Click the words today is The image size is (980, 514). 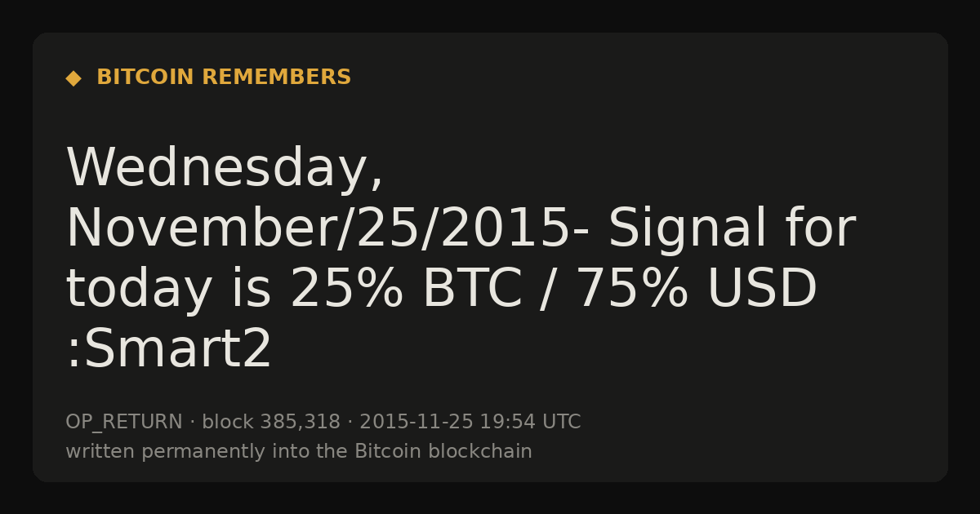tap(168, 290)
